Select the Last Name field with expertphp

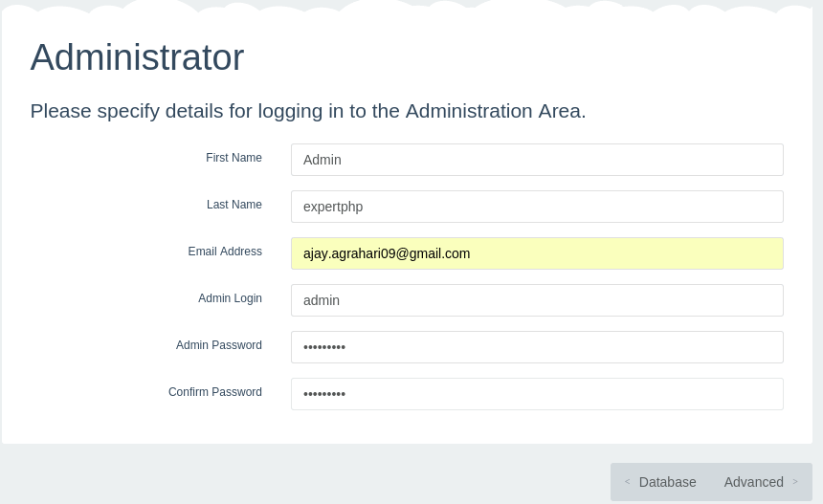[537, 207]
